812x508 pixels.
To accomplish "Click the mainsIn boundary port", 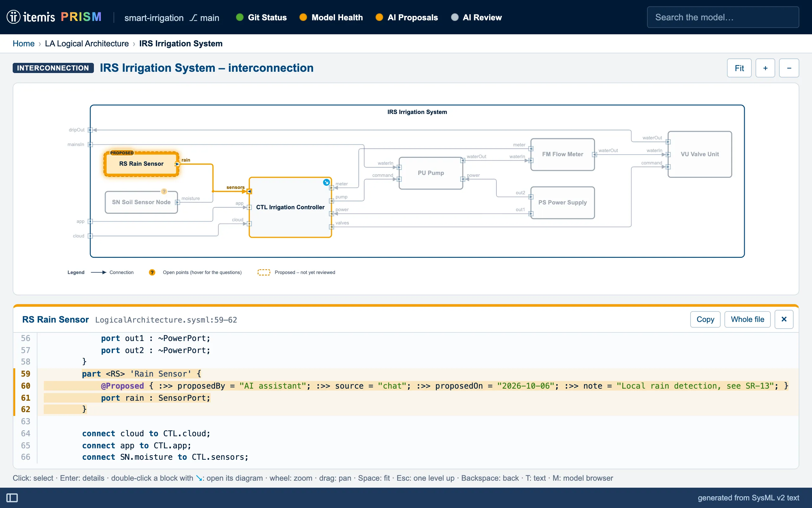I will tap(90, 144).
